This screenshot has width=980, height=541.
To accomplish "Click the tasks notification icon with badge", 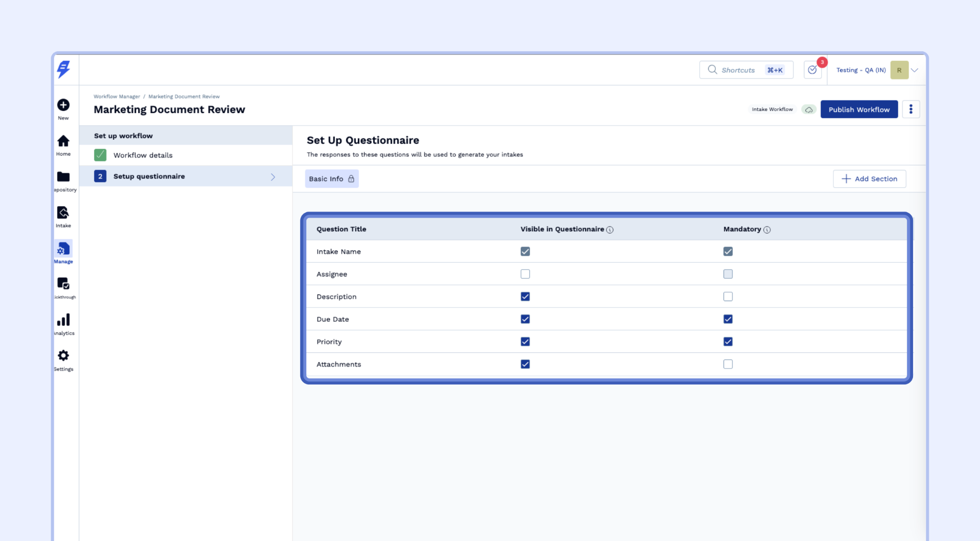I will 812,70.
